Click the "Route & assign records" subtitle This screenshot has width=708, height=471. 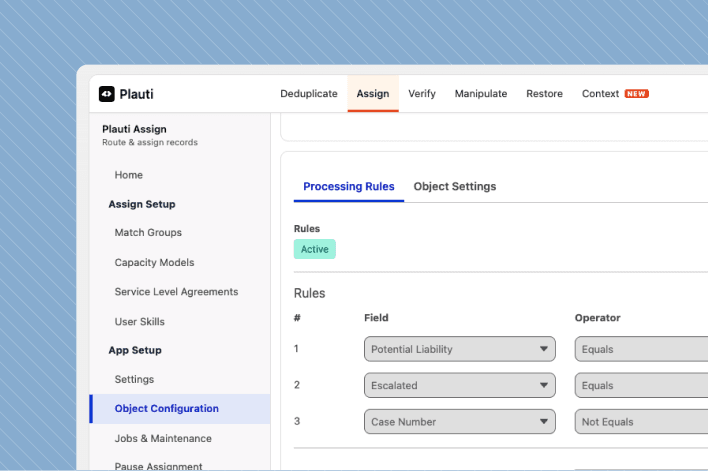150,142
